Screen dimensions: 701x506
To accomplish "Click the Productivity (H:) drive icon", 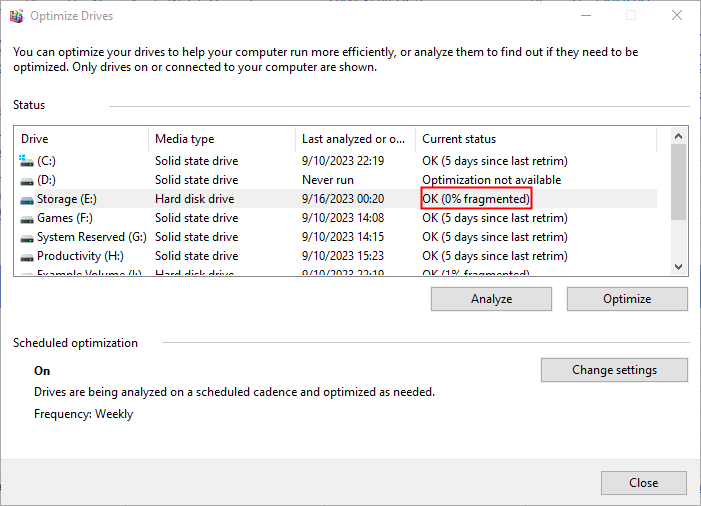I will pos(26,256).
